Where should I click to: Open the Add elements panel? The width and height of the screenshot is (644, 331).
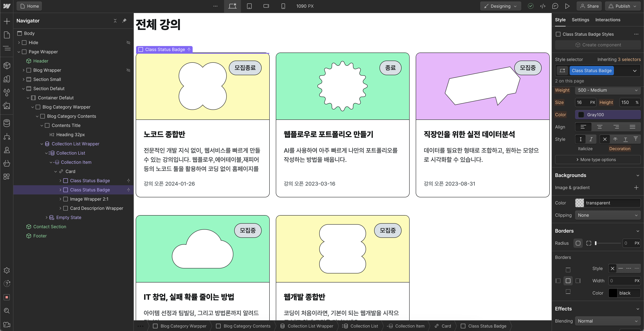(7, 21)
